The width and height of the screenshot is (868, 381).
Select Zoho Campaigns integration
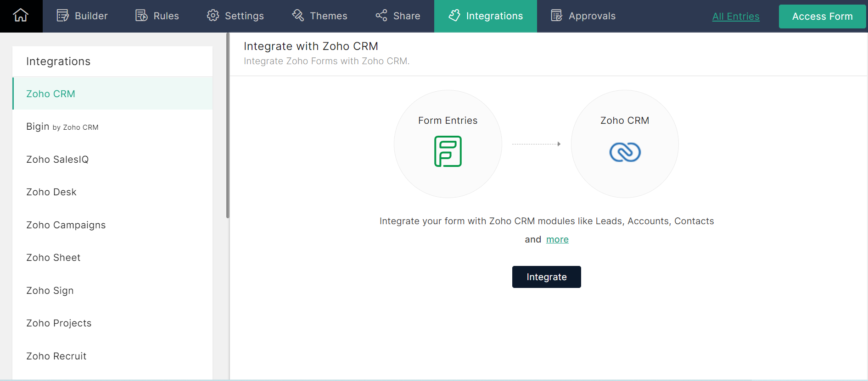click(x=112, y=225)
